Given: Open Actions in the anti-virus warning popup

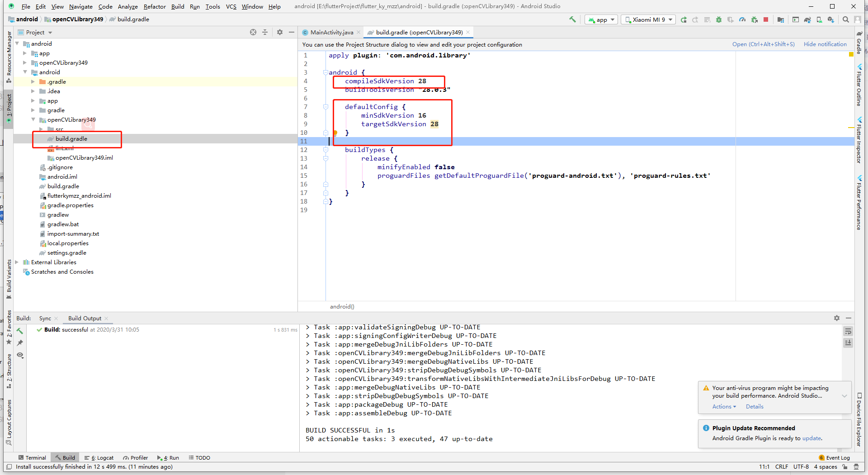Looking at the screenshot, I should tap(722, 406).
